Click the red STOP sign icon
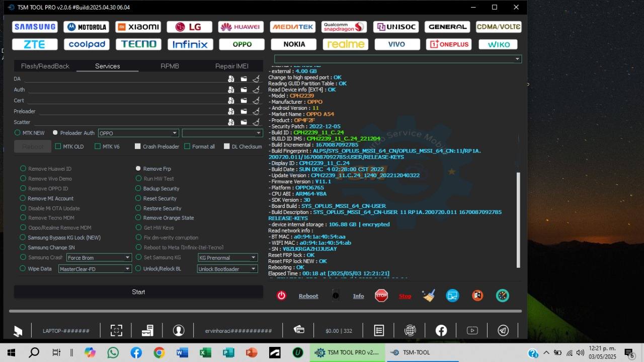The height and width of the screenshot is (362, 644). [x=381, y=296]
